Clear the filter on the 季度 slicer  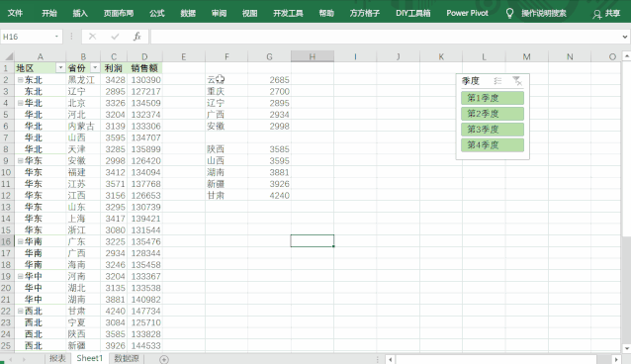pyautogui.click(x=517, y=81)
